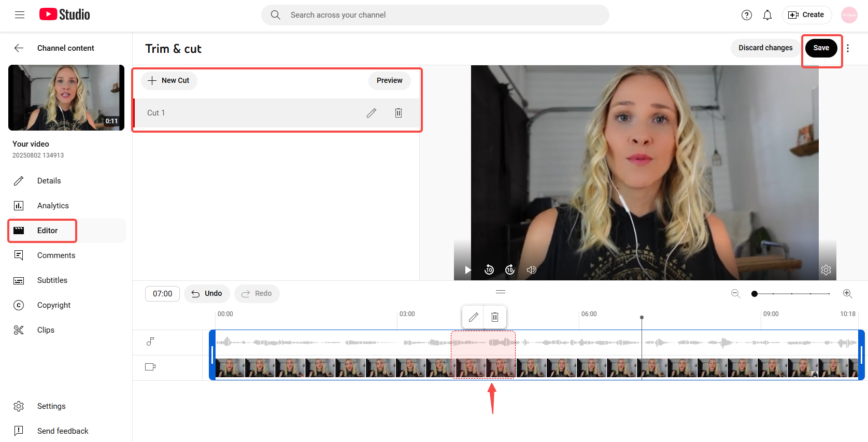Open video player settings gear
Screen dimensions: 868x442
coord(826,270)
